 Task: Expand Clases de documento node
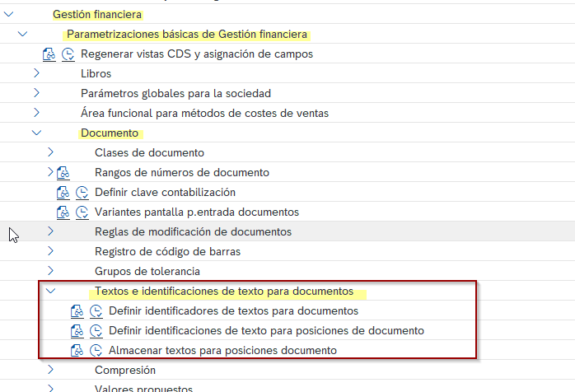50,153
